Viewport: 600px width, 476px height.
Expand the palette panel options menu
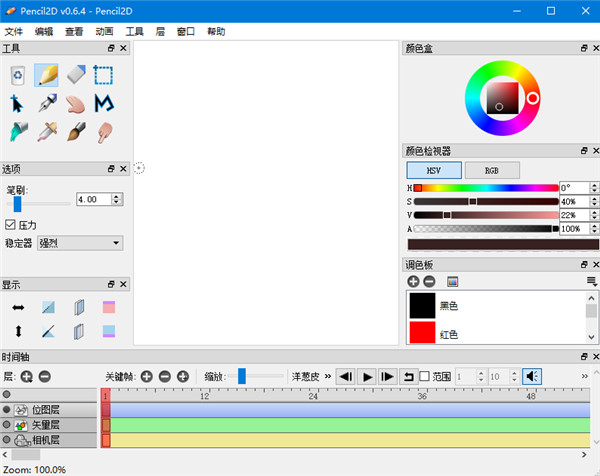point(591,282)
